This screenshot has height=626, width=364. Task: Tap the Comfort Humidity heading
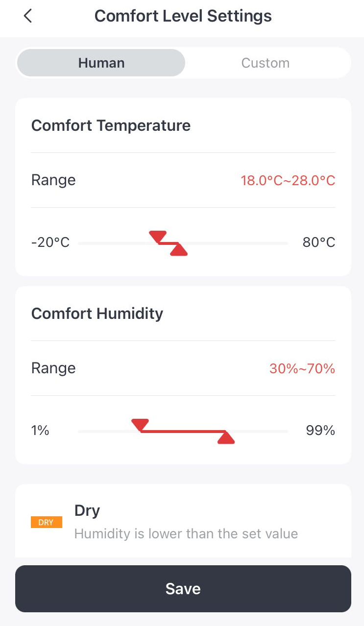point(97,313)
